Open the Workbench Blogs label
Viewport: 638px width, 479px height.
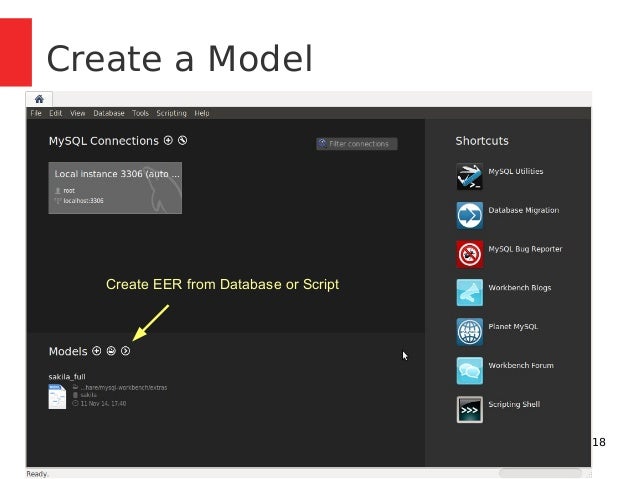click(520, 288)
